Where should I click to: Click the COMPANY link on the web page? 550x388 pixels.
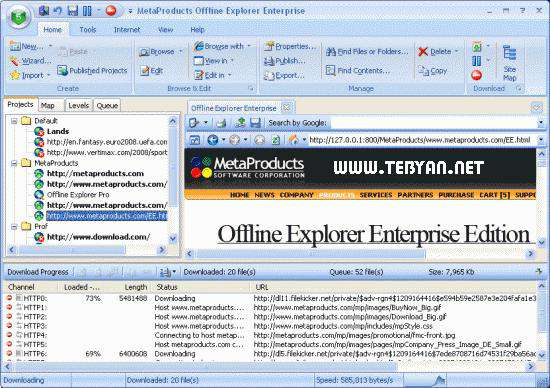[296, 195]
